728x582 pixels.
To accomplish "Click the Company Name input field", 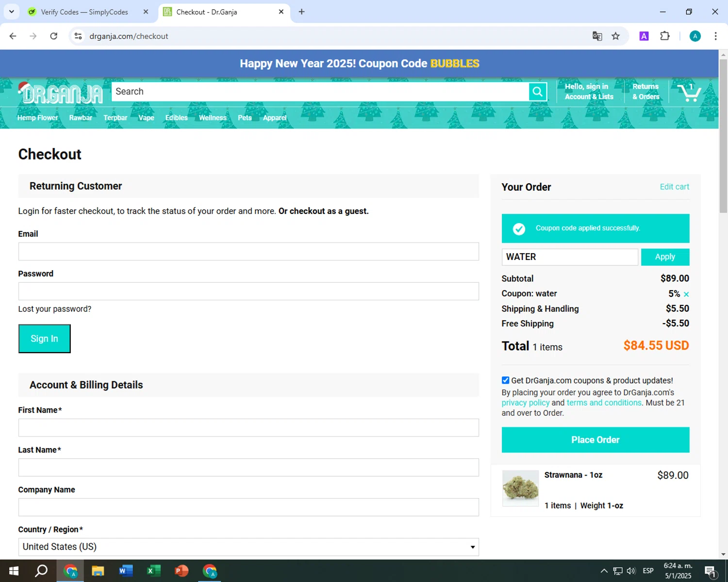I will (248, 507).
